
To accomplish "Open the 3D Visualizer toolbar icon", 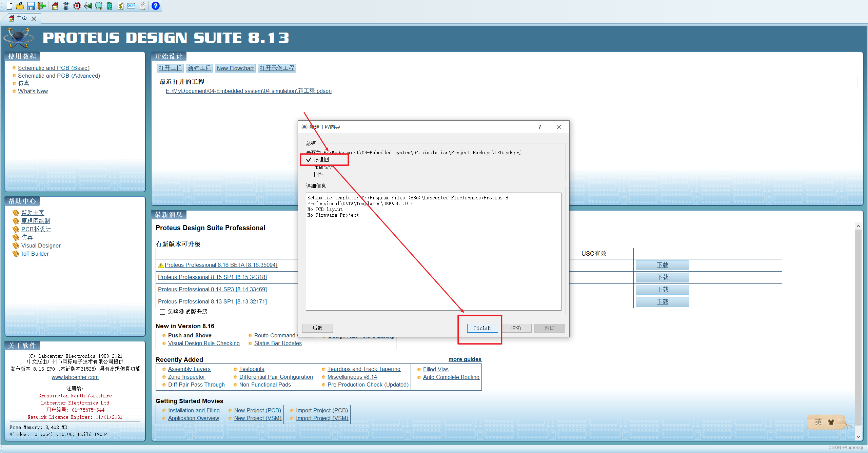I will 88,6.
